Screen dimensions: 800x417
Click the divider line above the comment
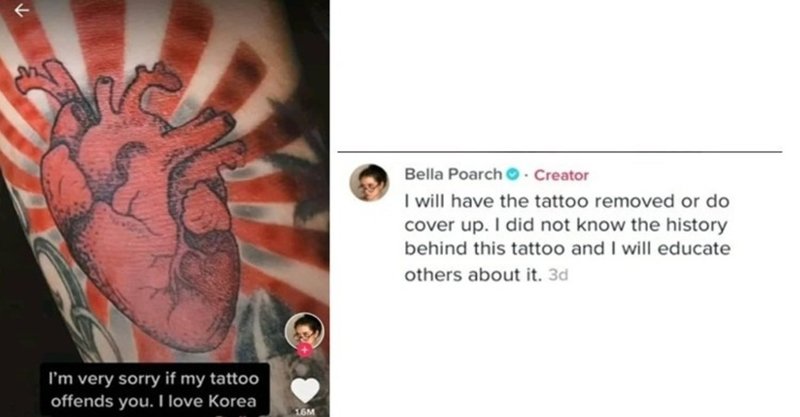tap(560, 152)
